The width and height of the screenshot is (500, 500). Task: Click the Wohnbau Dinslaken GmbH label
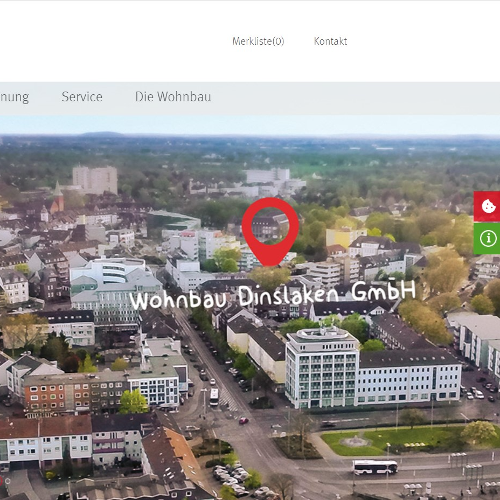coord(273,295)
